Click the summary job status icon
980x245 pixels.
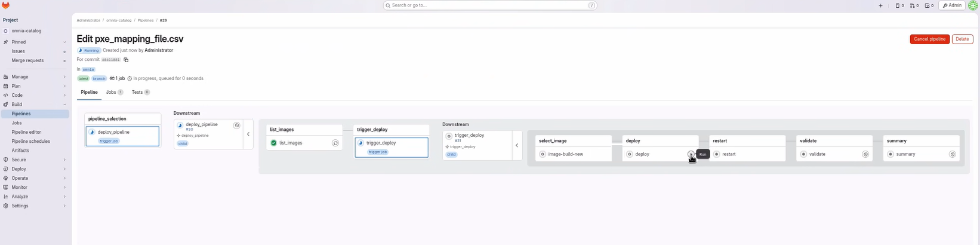[891, 154]
